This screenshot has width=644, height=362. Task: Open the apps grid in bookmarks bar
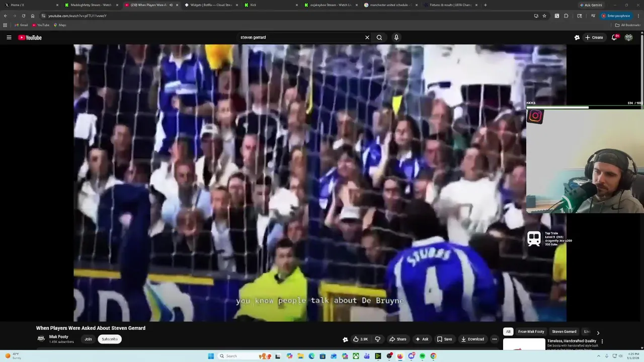(5, 25)
